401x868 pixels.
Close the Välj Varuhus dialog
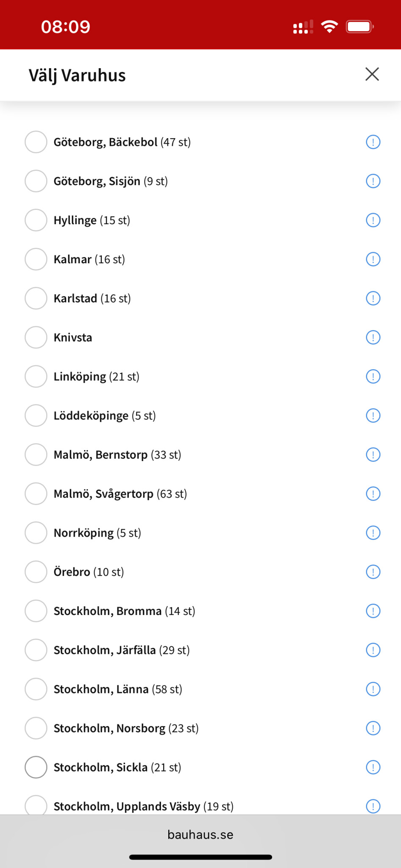(372, 74)
